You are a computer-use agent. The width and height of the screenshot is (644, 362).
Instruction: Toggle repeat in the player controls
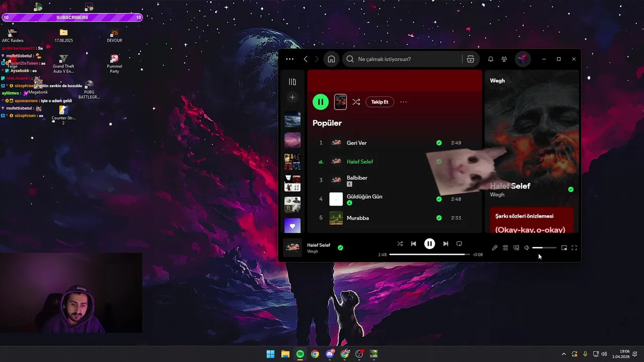(459, 243)
